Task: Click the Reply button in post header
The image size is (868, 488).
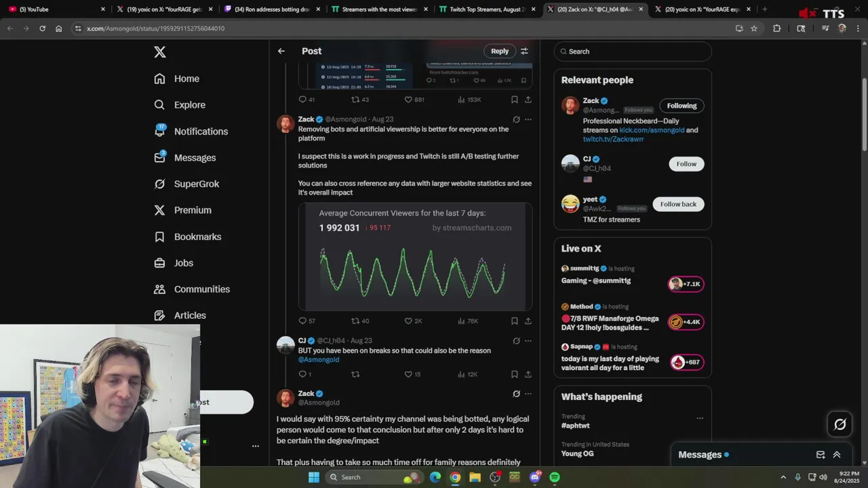Action: [x=500, y=51]
